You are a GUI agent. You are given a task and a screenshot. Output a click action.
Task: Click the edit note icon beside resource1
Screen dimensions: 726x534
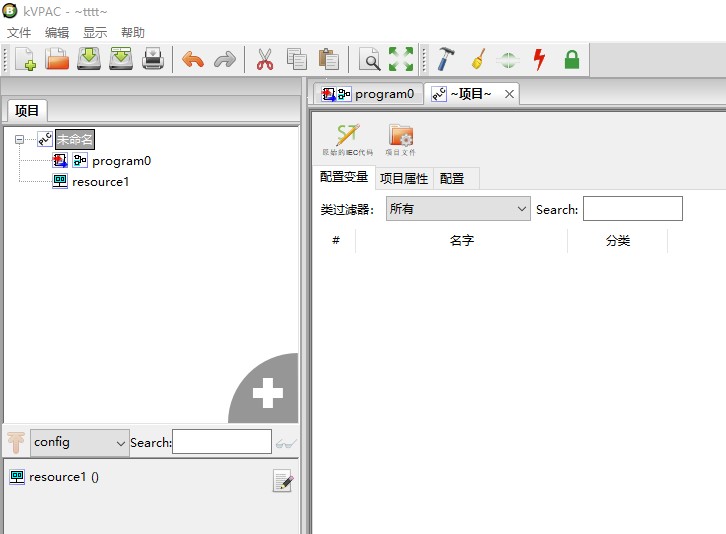(283, 481)
